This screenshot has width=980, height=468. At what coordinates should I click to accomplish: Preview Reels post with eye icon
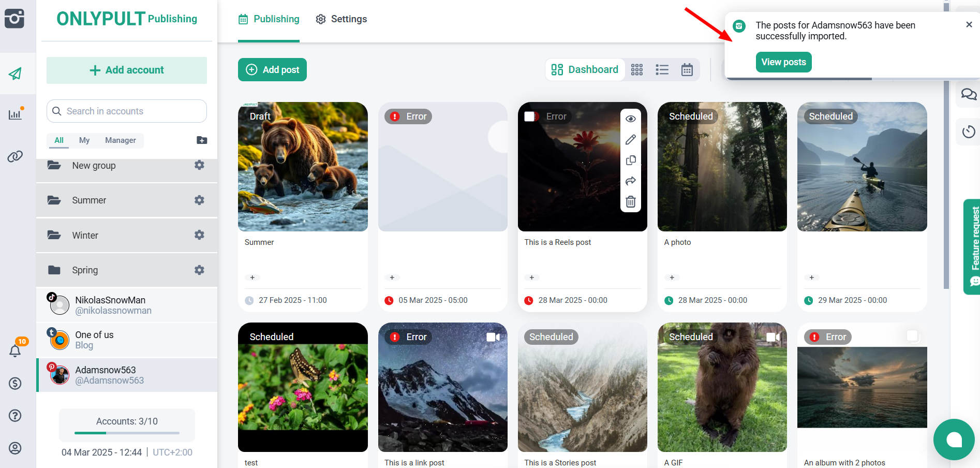click(630, 119)
